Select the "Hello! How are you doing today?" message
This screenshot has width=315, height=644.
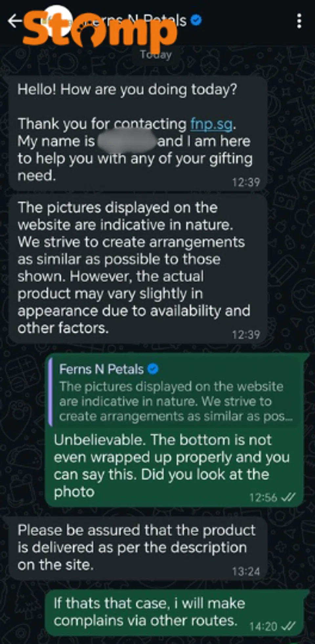pos(127,90)
